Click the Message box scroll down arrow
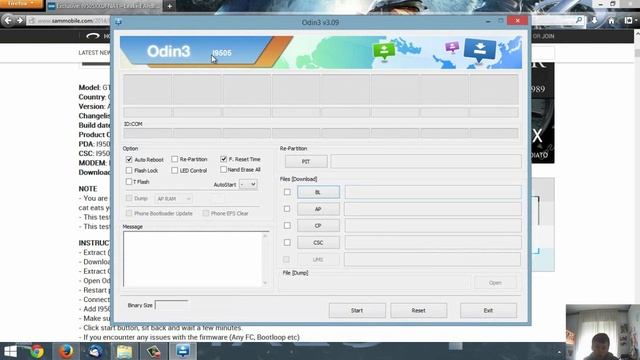640x360 pixels. (265, 282)
